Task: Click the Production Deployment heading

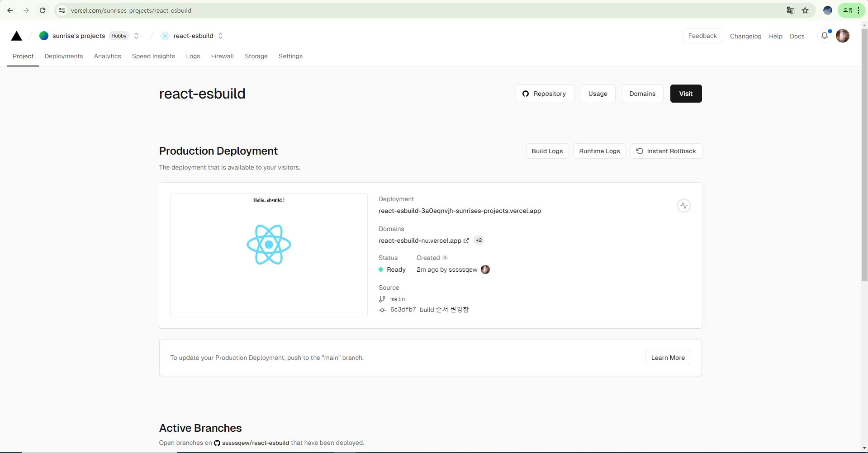Action: [218, 151]
